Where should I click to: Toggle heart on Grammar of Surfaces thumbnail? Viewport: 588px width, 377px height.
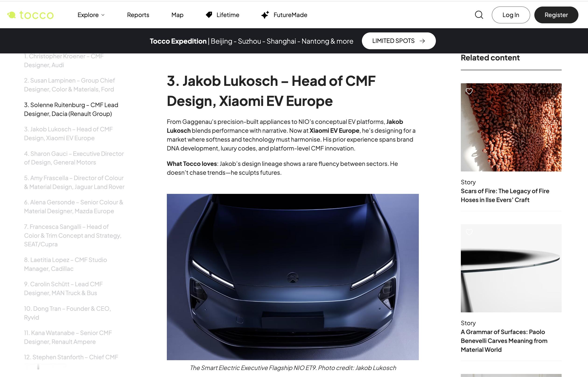coord(469,232)
